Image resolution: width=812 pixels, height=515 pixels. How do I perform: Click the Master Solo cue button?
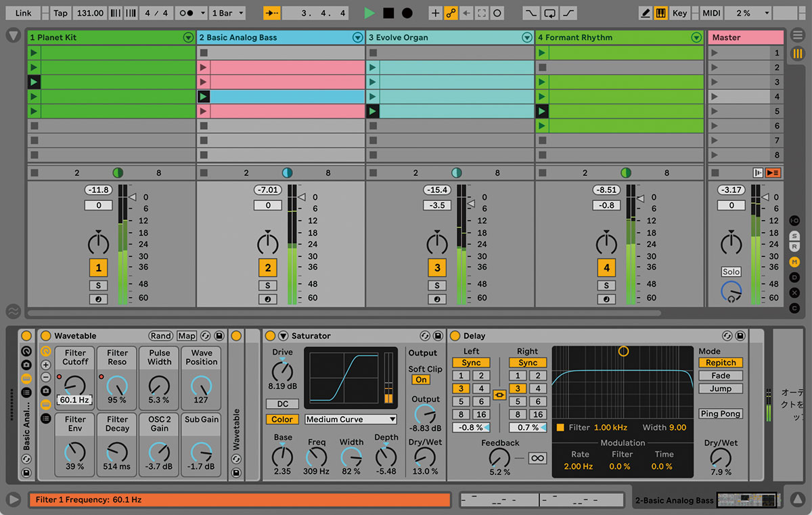(x=731, y=271)
